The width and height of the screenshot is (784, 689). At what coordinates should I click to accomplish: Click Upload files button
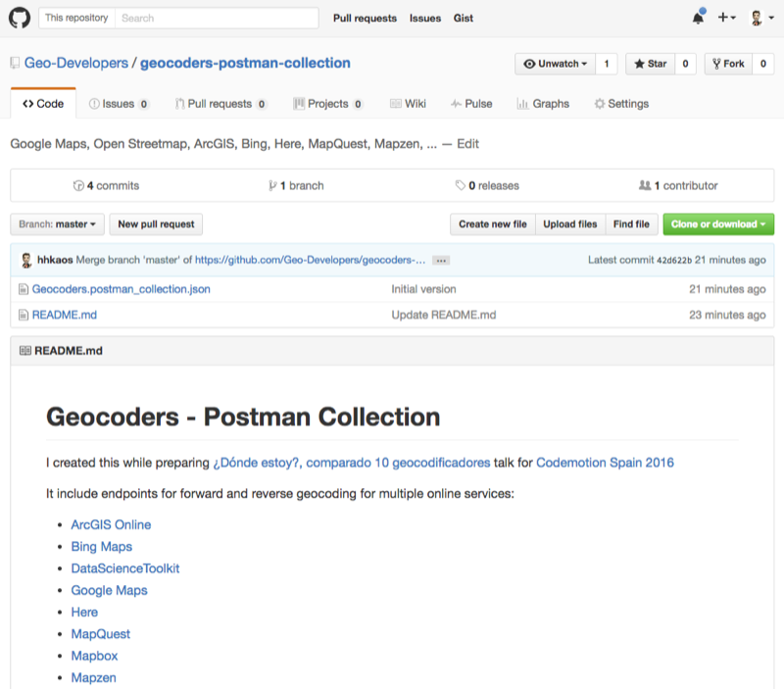(570, 224)
